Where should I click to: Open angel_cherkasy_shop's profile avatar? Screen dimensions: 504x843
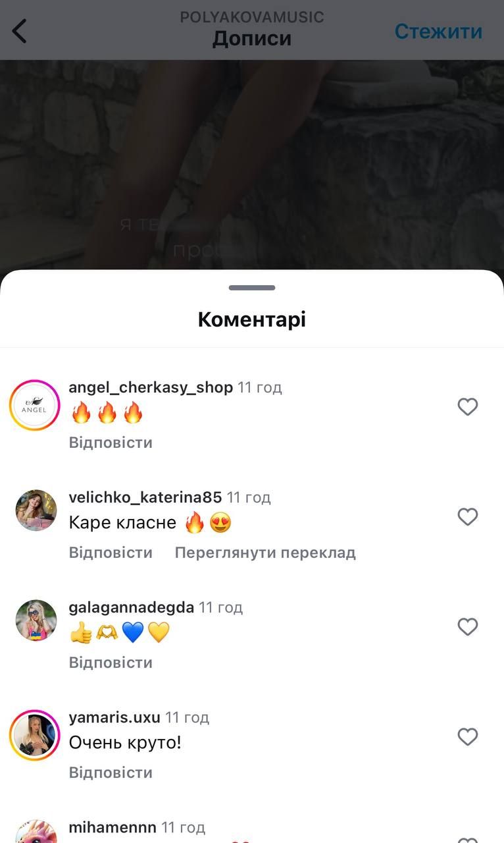point(35,405)
